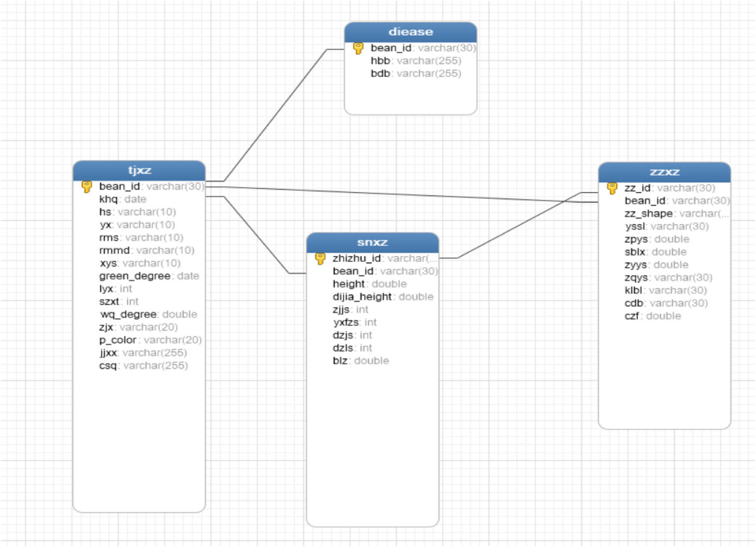756x547 pixels.
Task: Select the hbb: varchar(255) field
Action: click(x=416, y=61)
